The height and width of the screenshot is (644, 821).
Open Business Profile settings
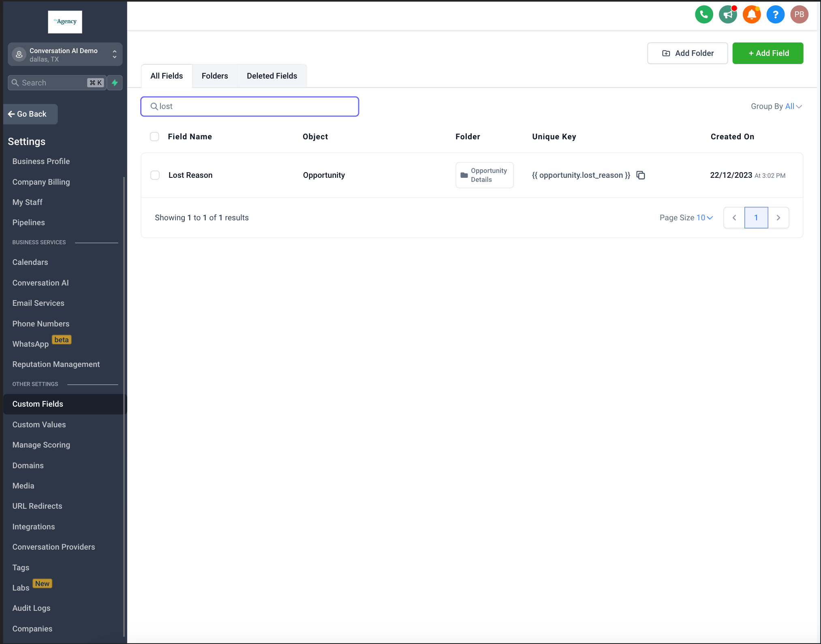tap(41, 161)
